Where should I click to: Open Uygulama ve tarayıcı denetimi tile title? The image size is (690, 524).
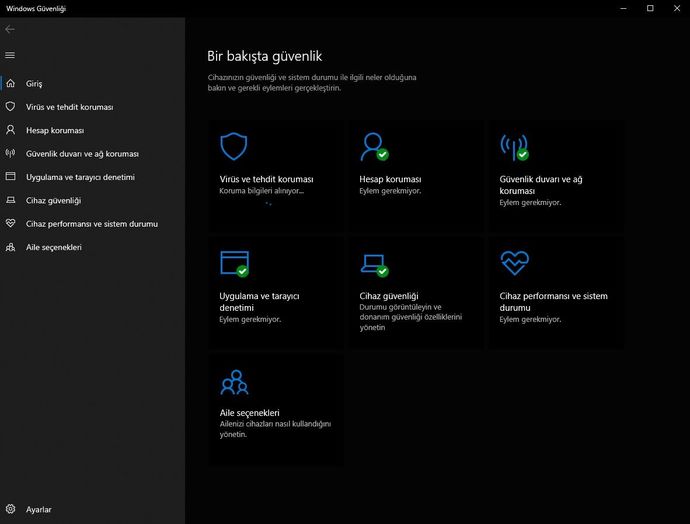coord(259,302)
